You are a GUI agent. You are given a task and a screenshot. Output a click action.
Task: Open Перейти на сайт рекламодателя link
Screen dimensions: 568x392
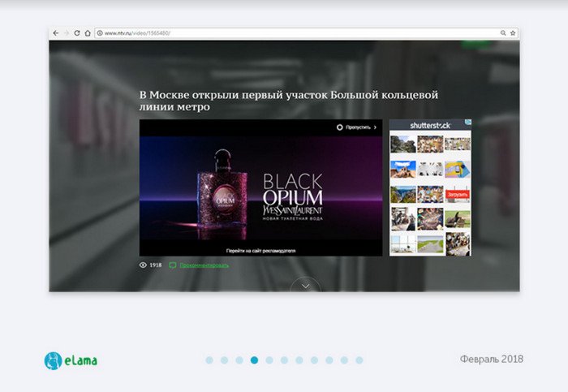tap(260, 250)
